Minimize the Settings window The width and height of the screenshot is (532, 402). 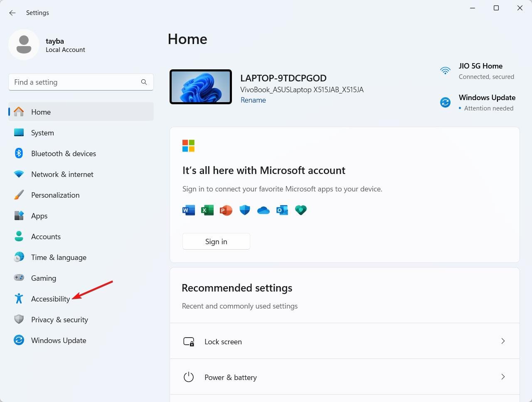coord(473,8)
